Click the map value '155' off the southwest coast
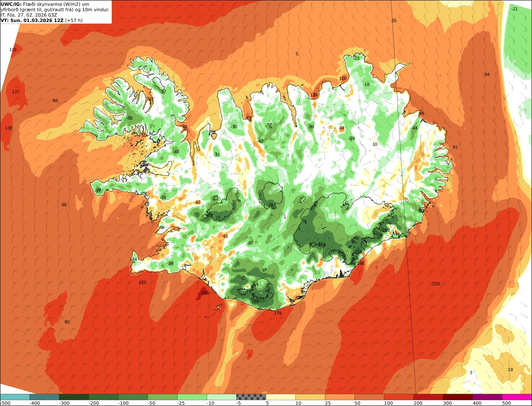This screenshot has width=532, height=406. point(143,283)
